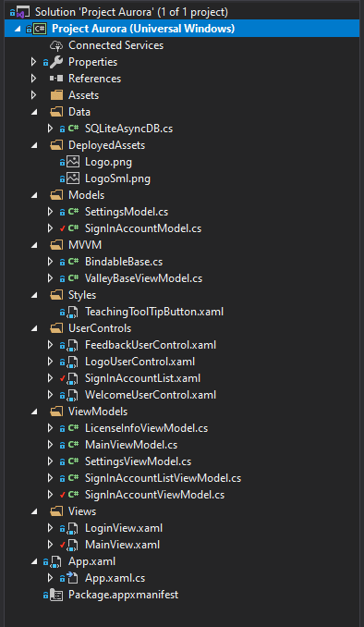Click the red checkmark on MainView.xaml
Viewport: 364px width, 627px height.
click(62, 545)
